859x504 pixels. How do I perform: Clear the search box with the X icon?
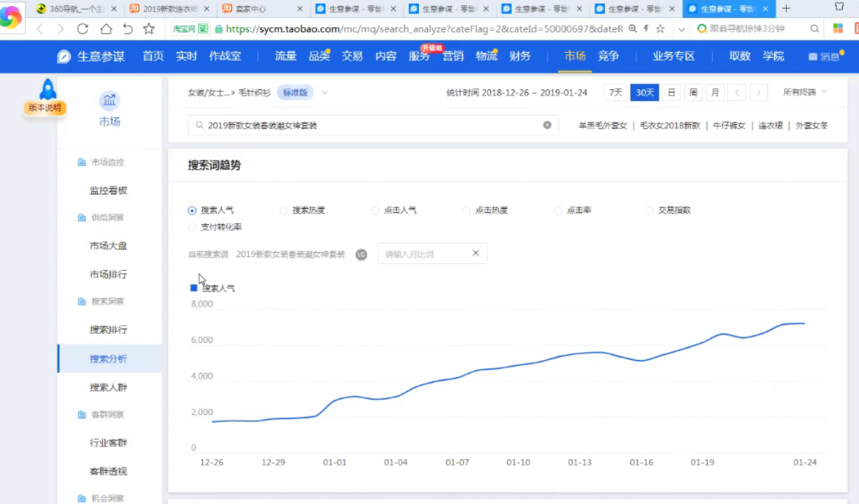[x=547, y=125]
